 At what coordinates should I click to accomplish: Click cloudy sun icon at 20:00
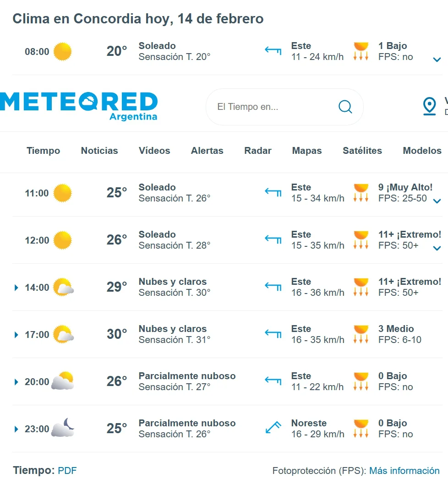coord(63,381)
